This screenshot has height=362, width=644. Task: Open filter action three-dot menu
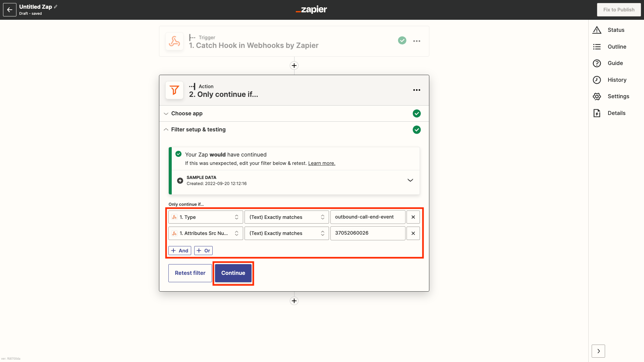pyautogui.click(x=417, y=90)
